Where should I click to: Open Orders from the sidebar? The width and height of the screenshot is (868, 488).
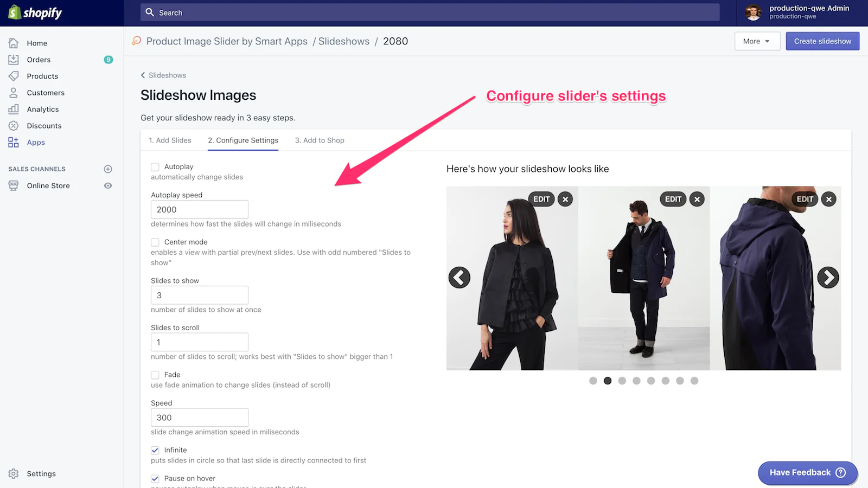pyautogui.click(x=39, y=60)
